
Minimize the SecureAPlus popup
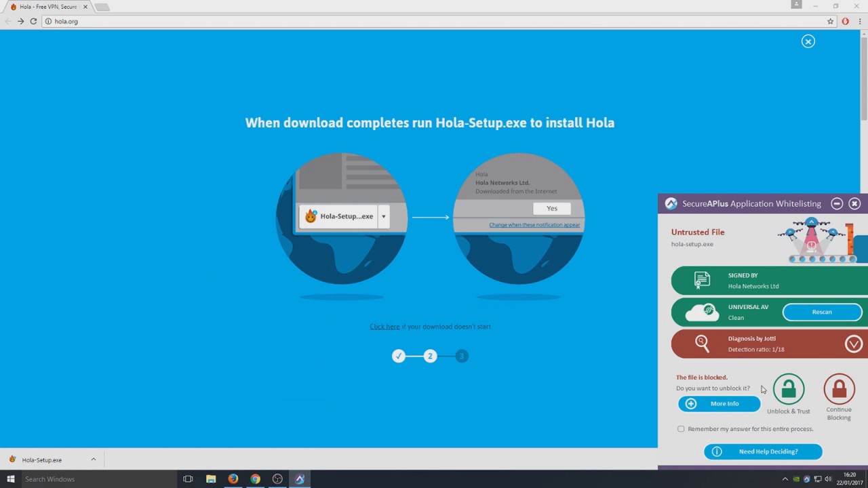click(837, 203)
